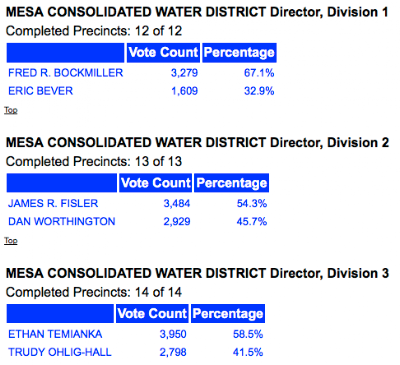The image size is (400, 365).
Task: Select candidate name DAN WORTHINGTON
Action: [62, 221]
